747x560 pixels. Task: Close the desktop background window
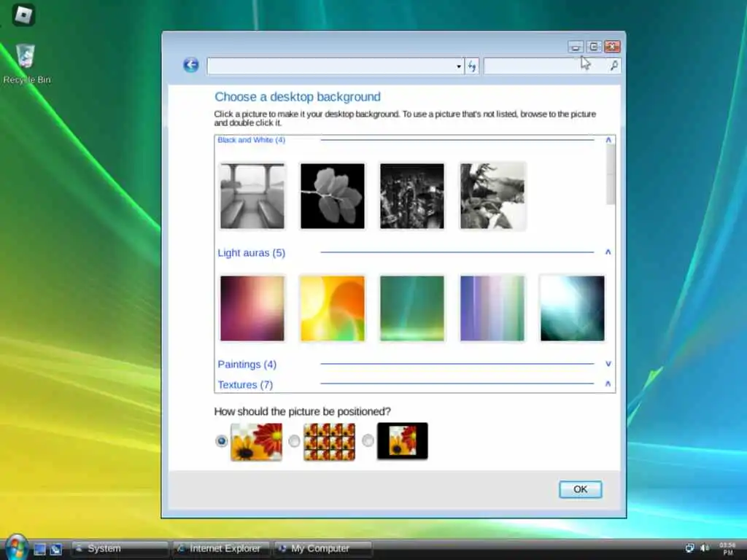pyautogui.click(x=612, y=47)
